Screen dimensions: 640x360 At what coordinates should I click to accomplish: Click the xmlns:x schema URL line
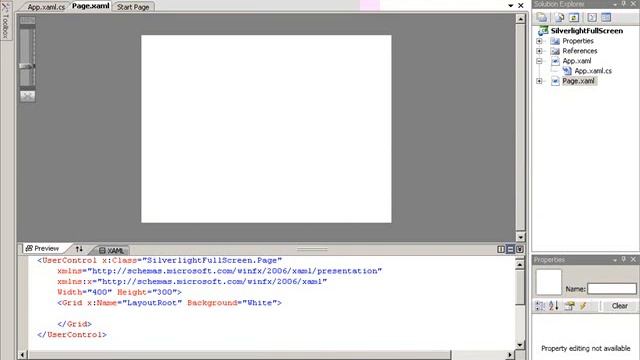point(192,282)
